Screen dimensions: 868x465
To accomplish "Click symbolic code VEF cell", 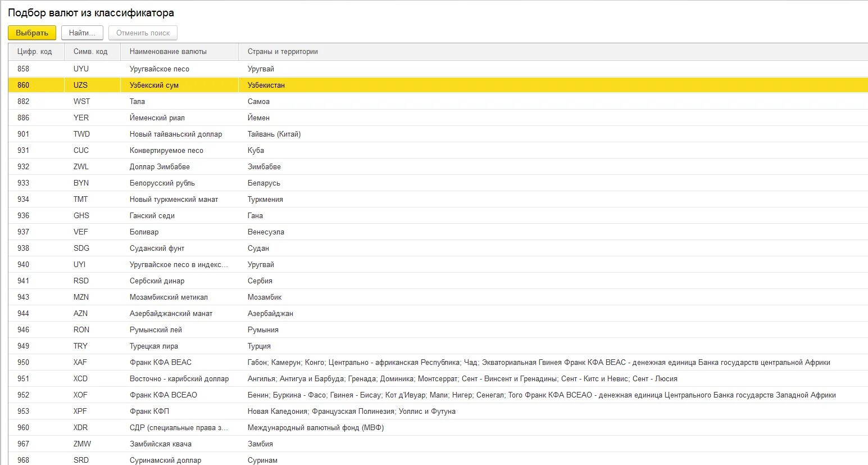I will click(93, 232).
